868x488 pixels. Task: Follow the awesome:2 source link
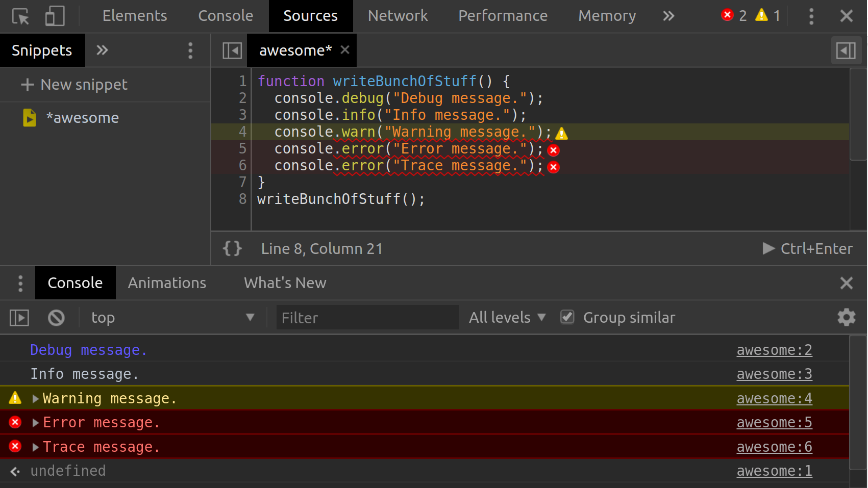[x=774, y=350]
